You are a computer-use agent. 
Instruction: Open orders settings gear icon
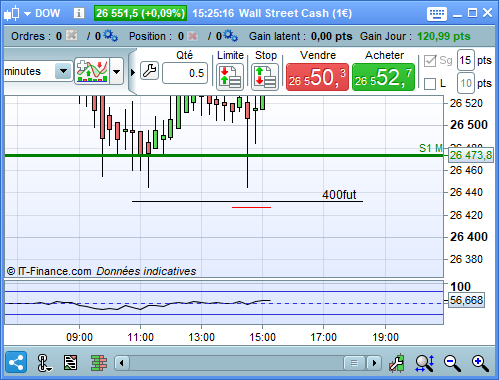point(110,35)
